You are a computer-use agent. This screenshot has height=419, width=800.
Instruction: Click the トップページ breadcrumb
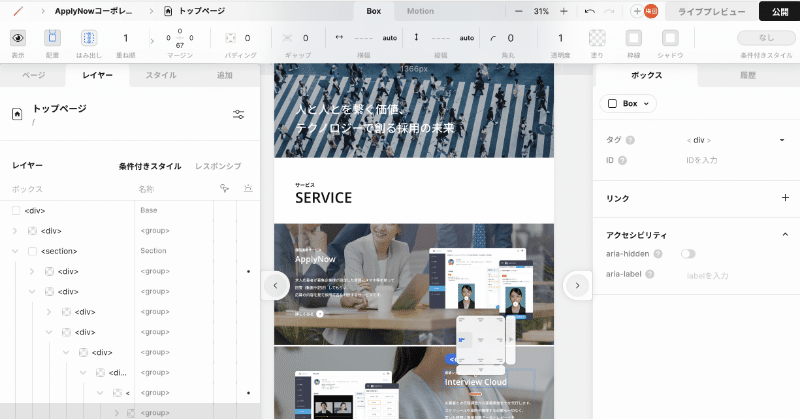202,11
